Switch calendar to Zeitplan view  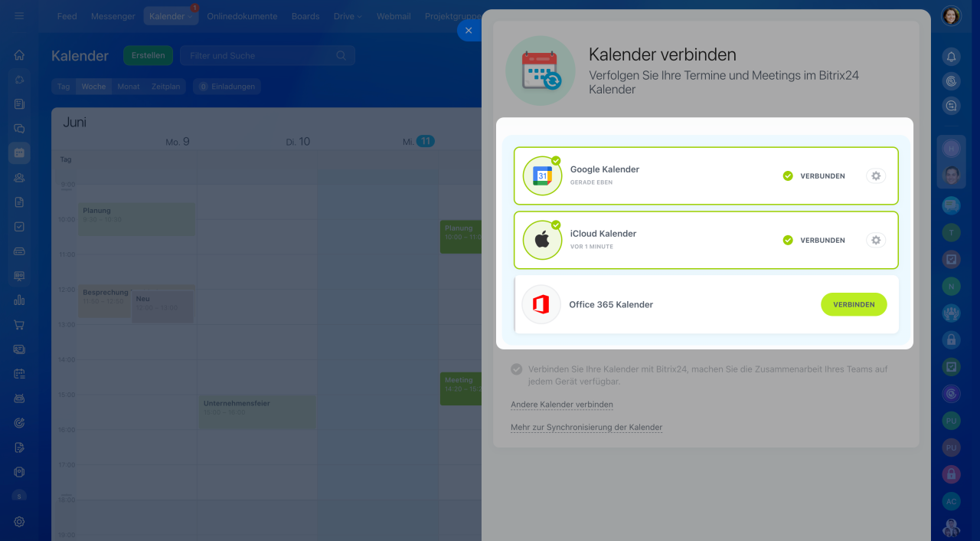pos(165,87)
